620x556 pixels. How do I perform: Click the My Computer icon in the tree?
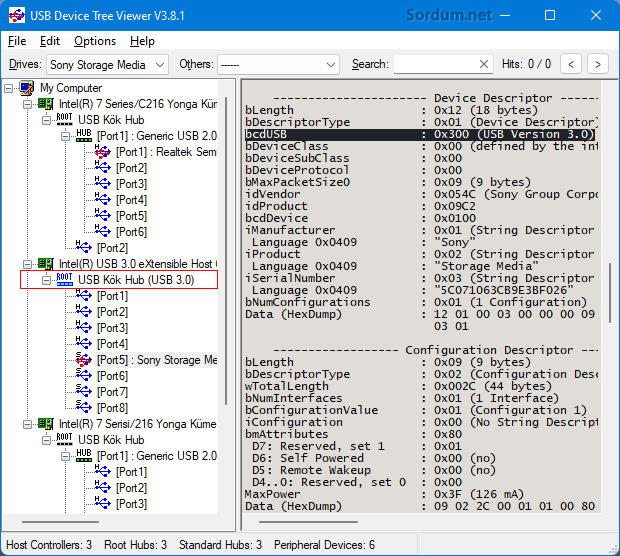point(26,88)
